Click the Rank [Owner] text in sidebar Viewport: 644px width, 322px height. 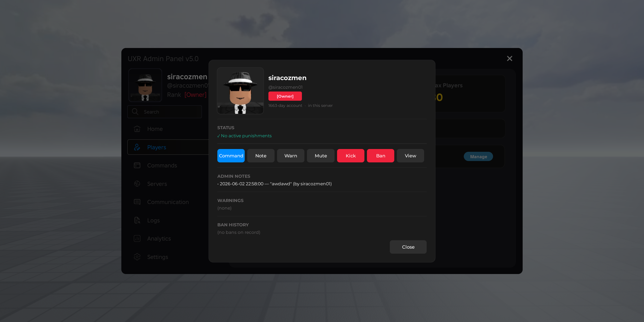(187, 95)
